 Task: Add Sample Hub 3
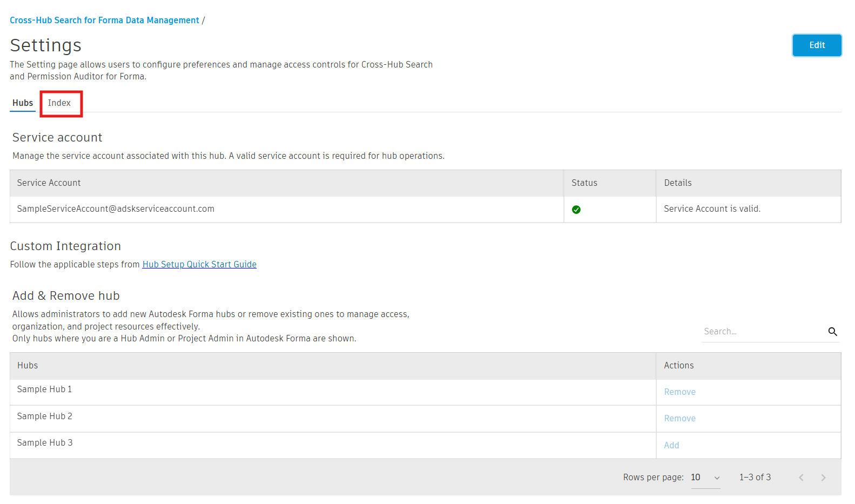pyautogui.click(x=671, y=446)
